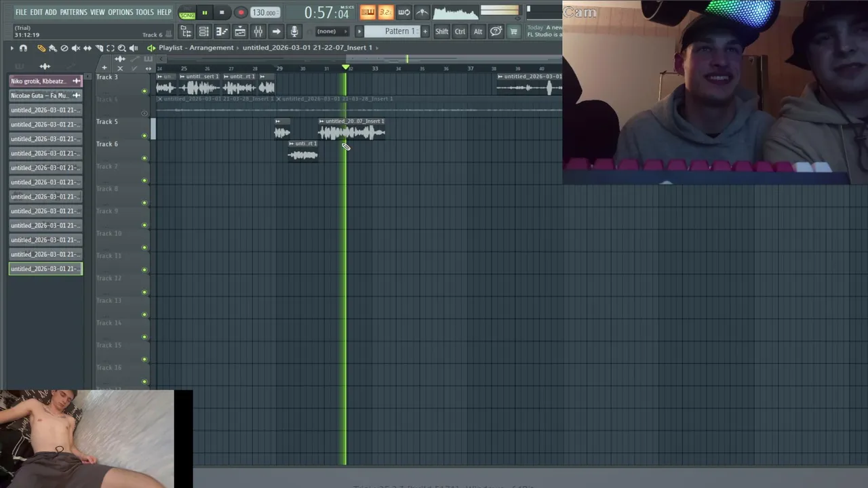Screen dimensions: 868x488
Task: Toggle the magnet snap icon
Action: tap(23, 48)
